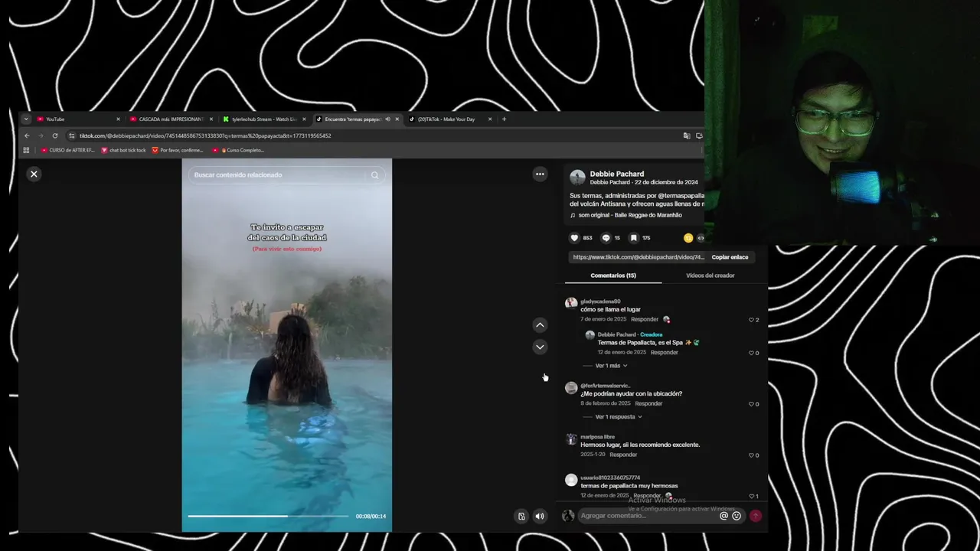This screenshot has height=551, width=980.
Task: Mute the tab via the speaker icon on the TikTok tab
Action: coord(387,119)
